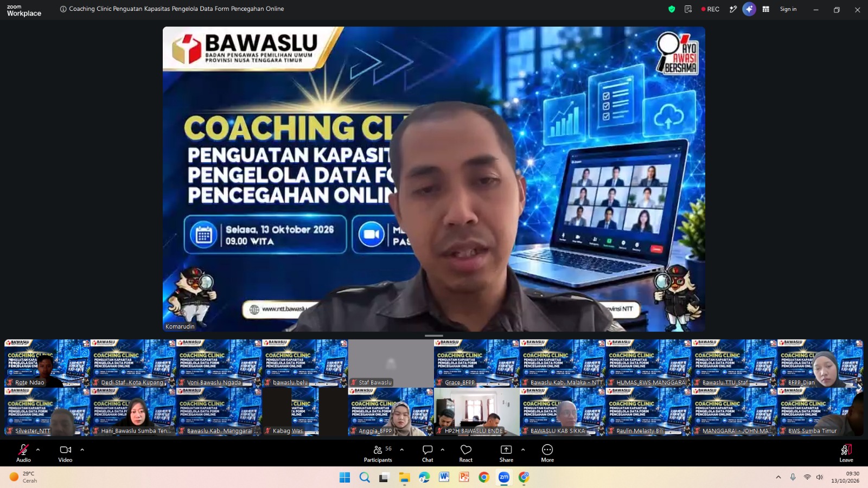Select the HP2H BAWASLU ENDE thumbnail
868x488 pixels.
click(x=477, y=412)
